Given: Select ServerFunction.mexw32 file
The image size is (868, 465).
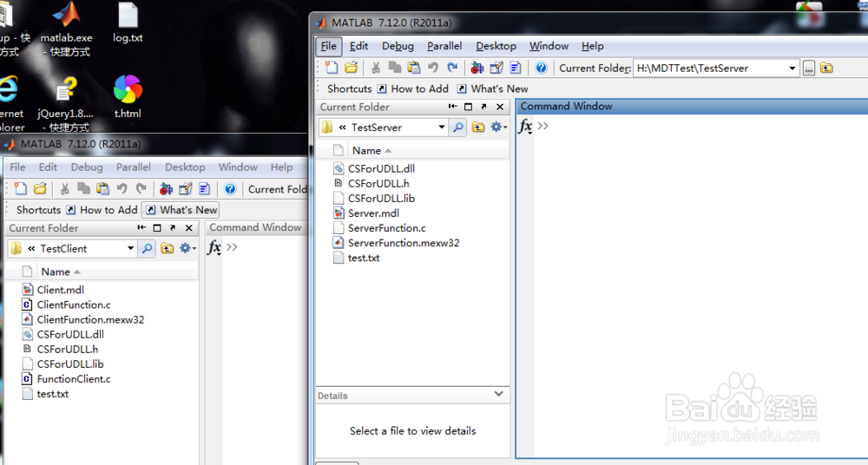Looking at the screenshot, I should (x=404, y=242).
